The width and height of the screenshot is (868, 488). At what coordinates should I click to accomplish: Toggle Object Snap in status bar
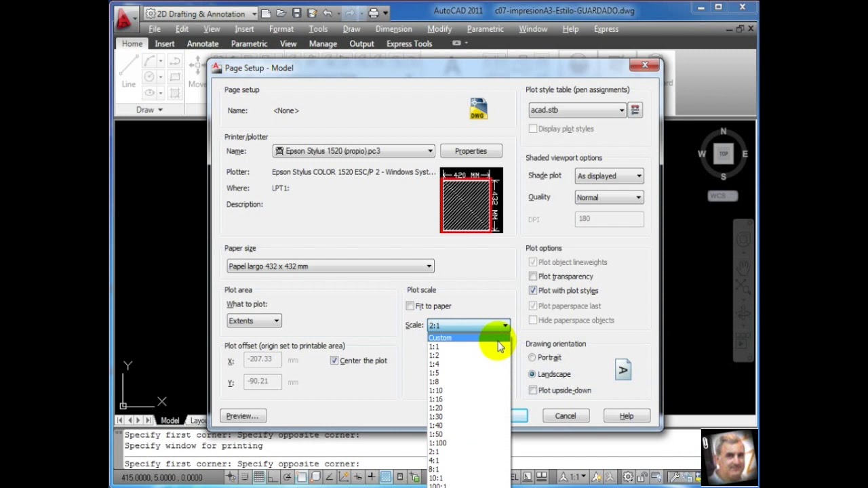tap(301, 477)
